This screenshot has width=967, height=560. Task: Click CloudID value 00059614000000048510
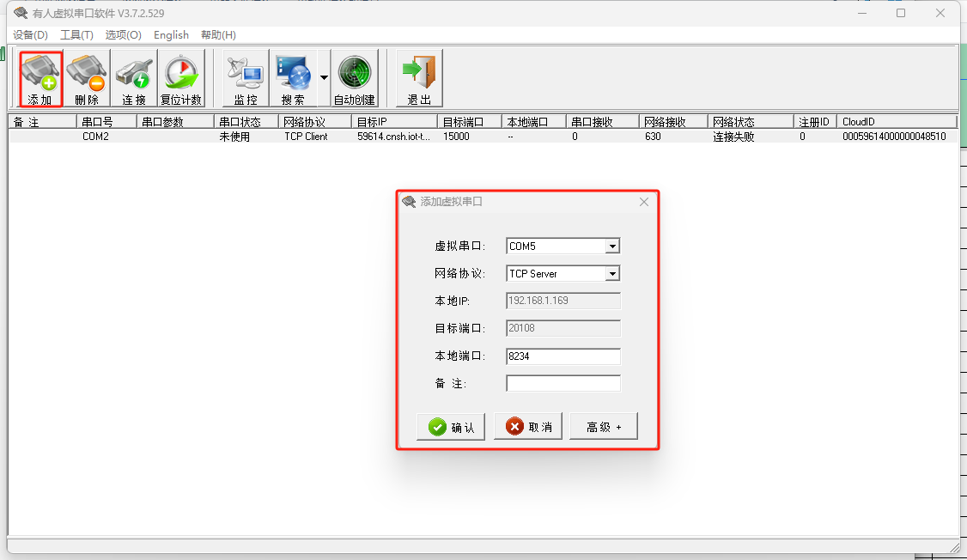click(x=894, y=137)
